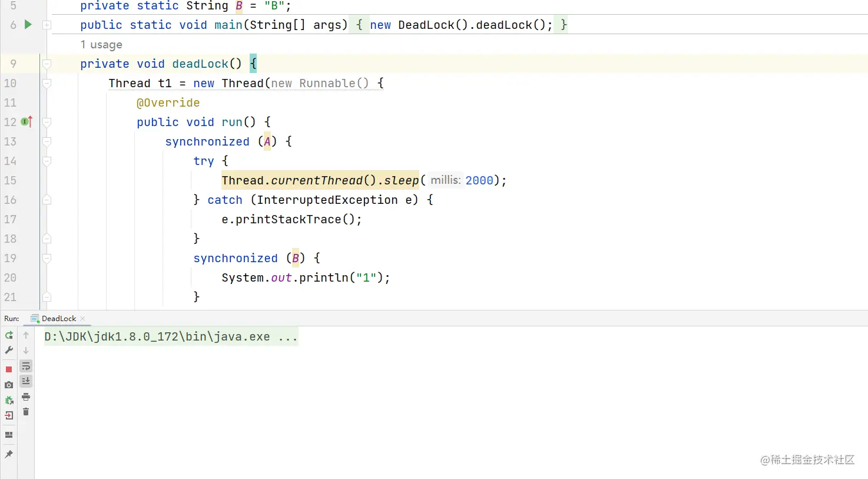This screenshot has width=868, height=479.
Task: Pin the DeadLock run tab
Action: click(x=9, y=454)
